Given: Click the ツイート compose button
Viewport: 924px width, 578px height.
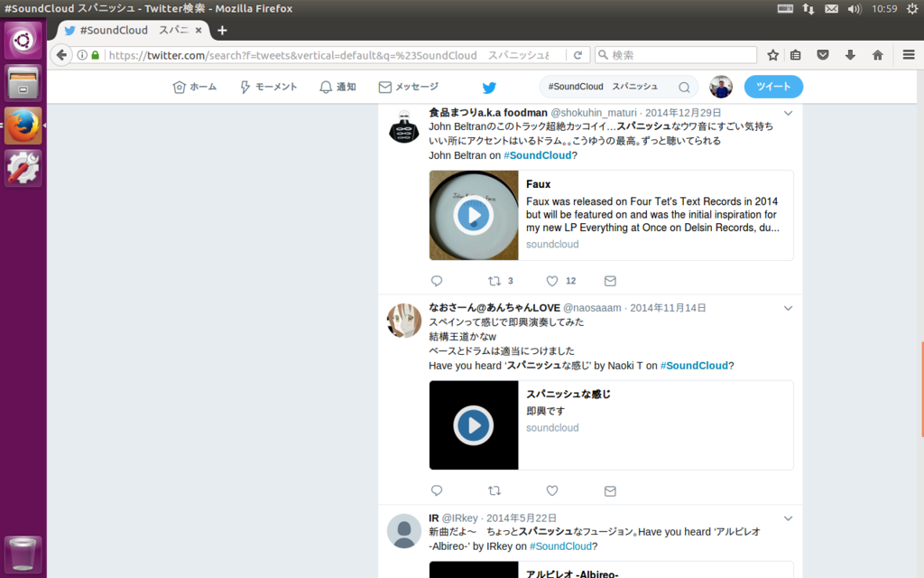Looking at the screenshot, I should point(773,87).
